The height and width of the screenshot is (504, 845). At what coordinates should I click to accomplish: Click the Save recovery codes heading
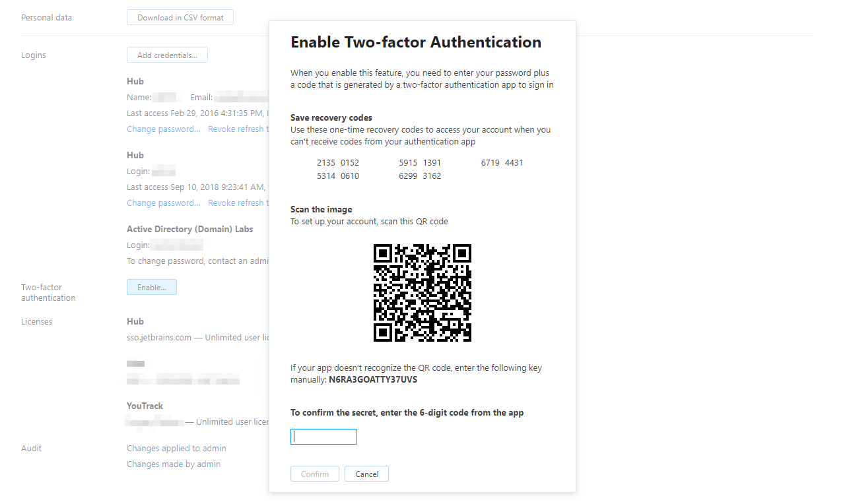(331, 117)
